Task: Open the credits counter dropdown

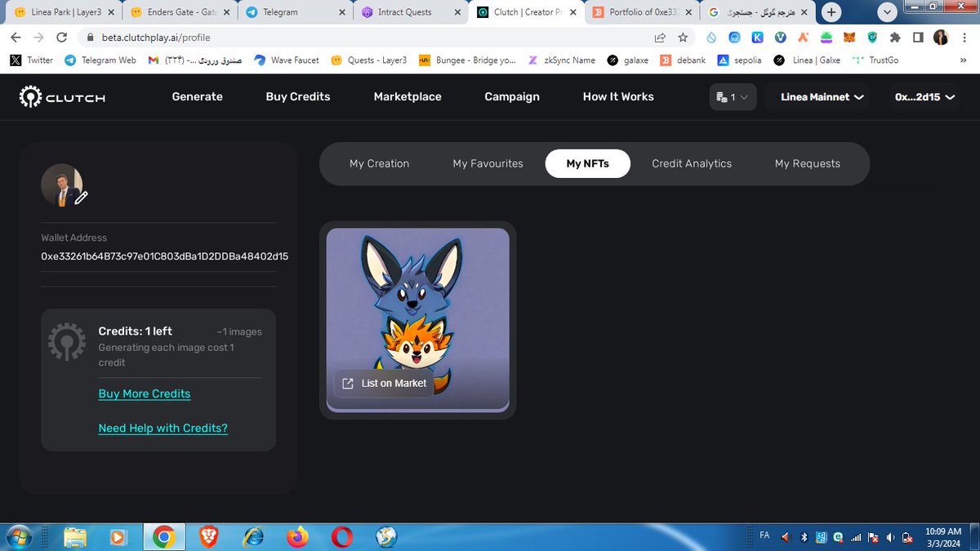Action: pyautogui.click(x=733, y=97)
